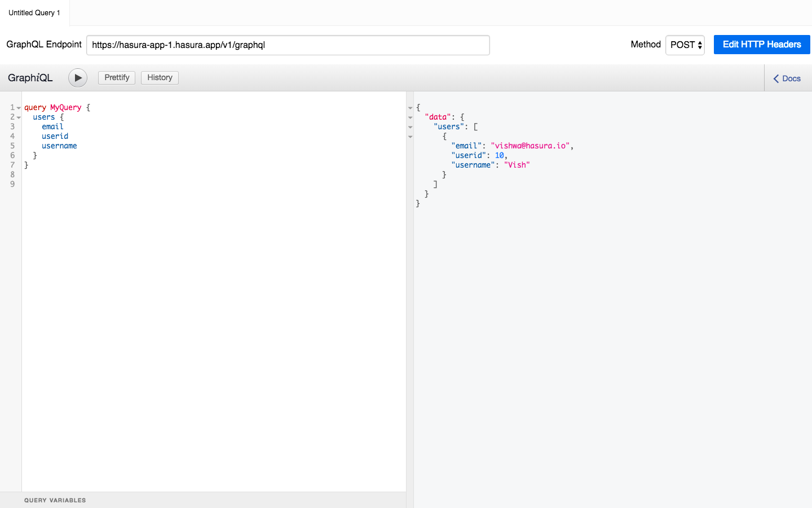Screen dimensions: 812x508
Task: Click the "userid" key in results
Action: click(469, 155)
